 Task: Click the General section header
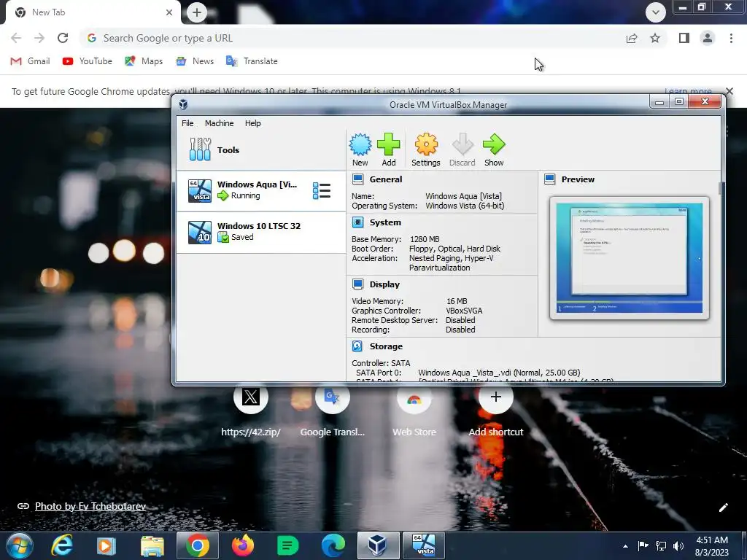(x=385, y=179)
